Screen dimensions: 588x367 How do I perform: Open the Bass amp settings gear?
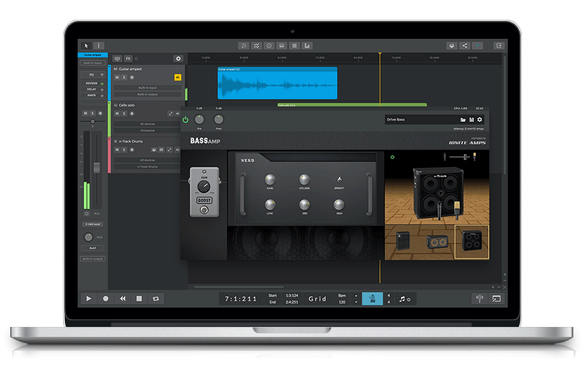(479, 120)
